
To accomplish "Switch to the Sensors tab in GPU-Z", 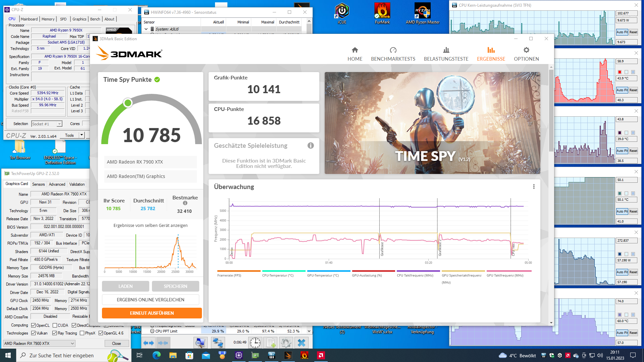I will click(38, 184).
